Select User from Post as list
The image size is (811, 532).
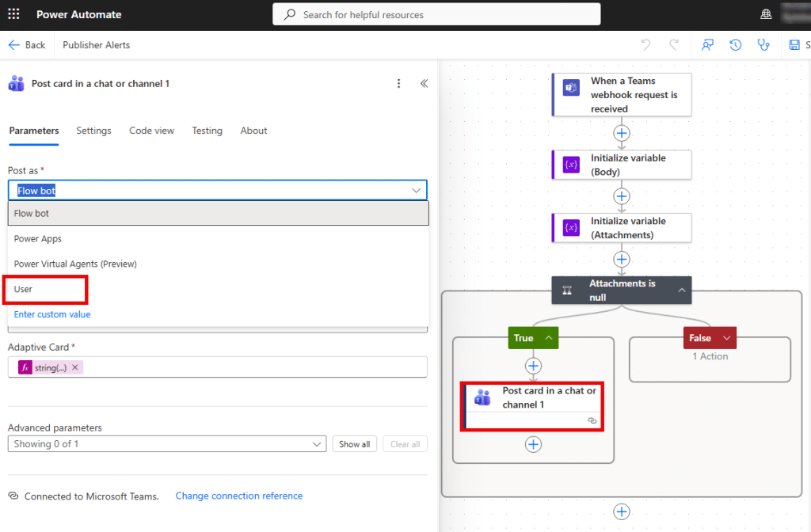pyautogui.click(x=24, y=289)
